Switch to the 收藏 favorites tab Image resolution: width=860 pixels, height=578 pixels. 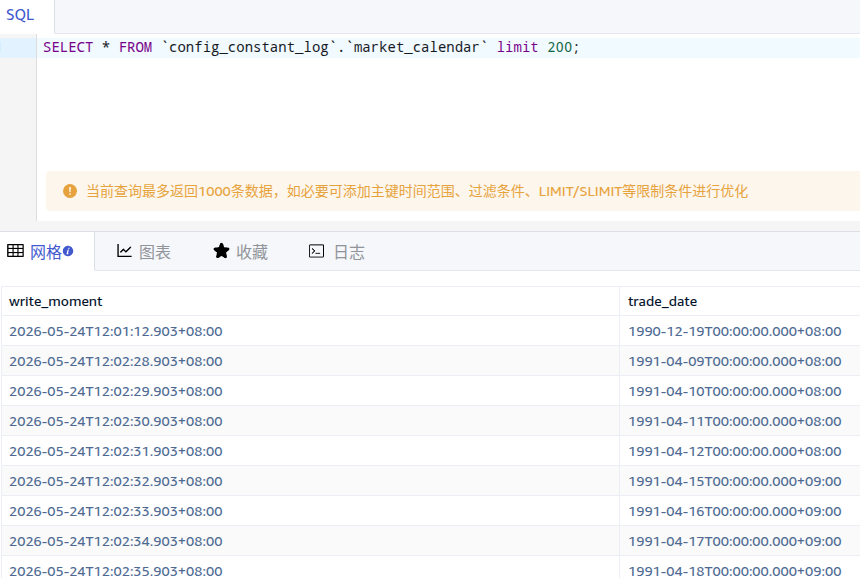click(240, 252)
